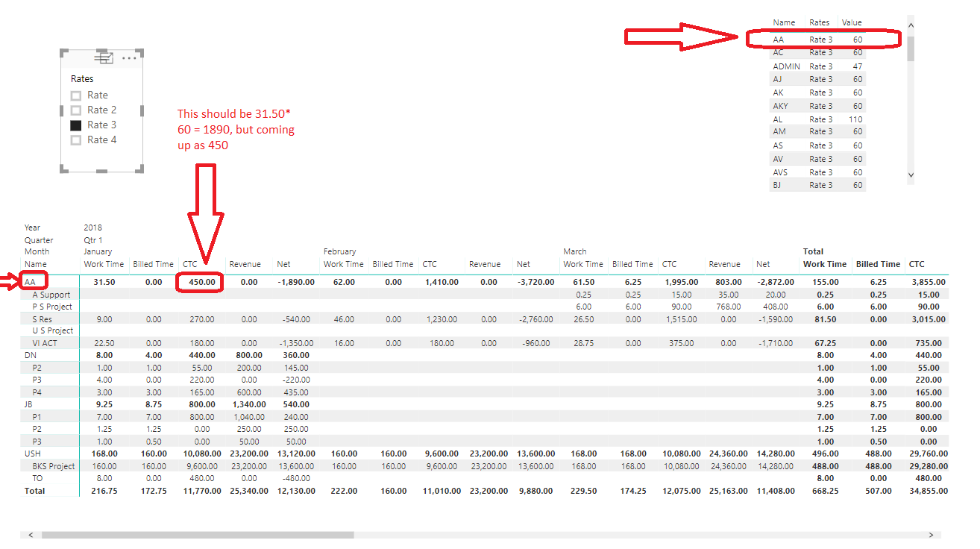The image size is (980, 549).
Task: Sort the rates table by the Rates header
Action: coord(819,22)
